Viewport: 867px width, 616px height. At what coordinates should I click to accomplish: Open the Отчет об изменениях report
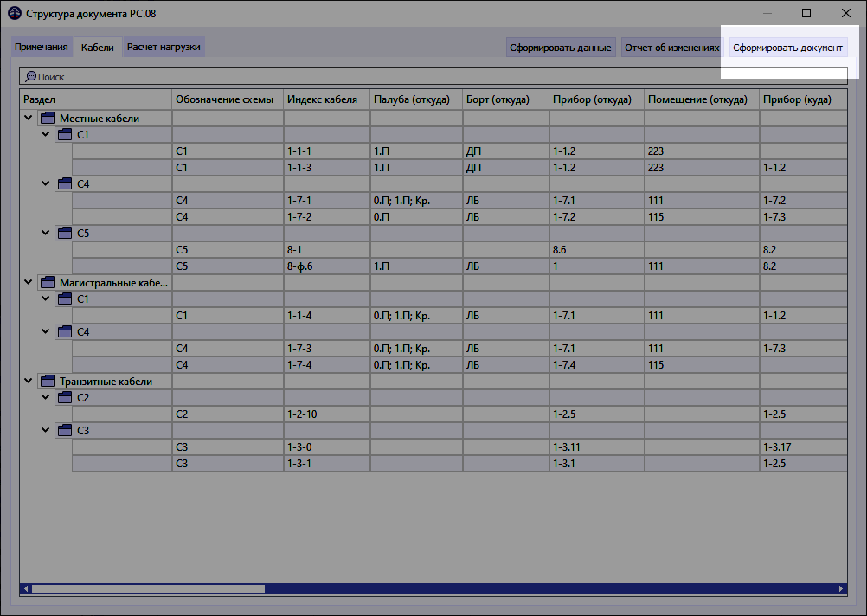click(671, 48)
